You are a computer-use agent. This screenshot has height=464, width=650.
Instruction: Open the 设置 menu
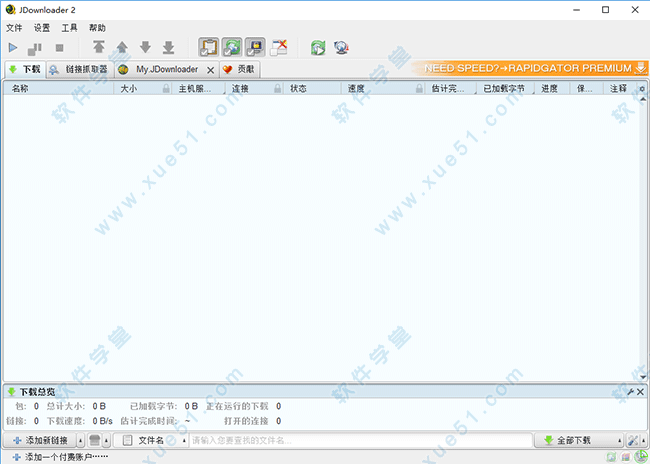41,28
